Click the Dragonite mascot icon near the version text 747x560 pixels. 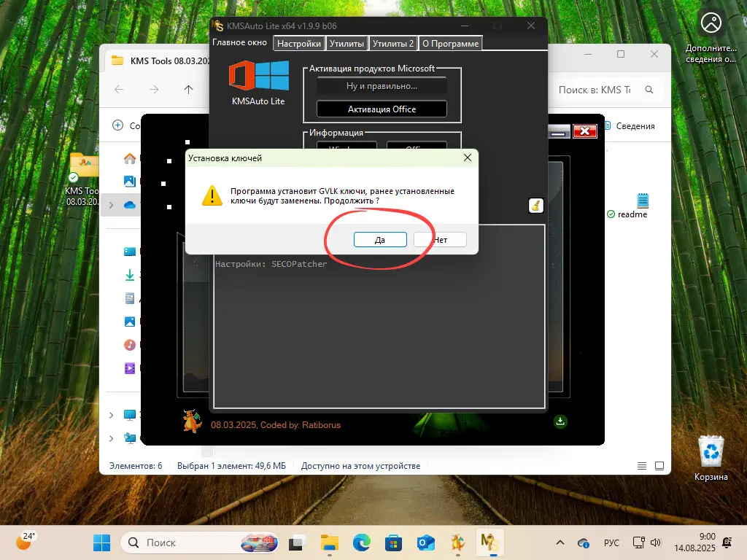[x=191, y=421]
